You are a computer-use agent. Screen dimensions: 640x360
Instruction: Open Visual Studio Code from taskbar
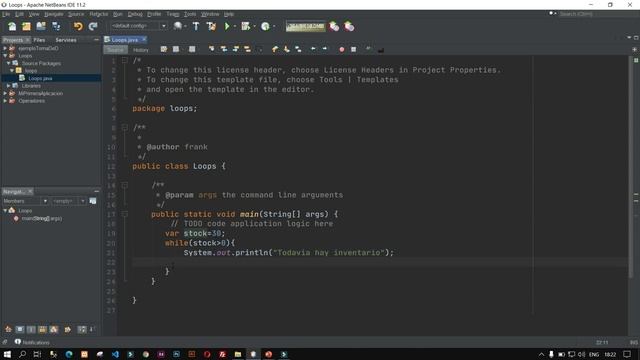click(115, 354)
